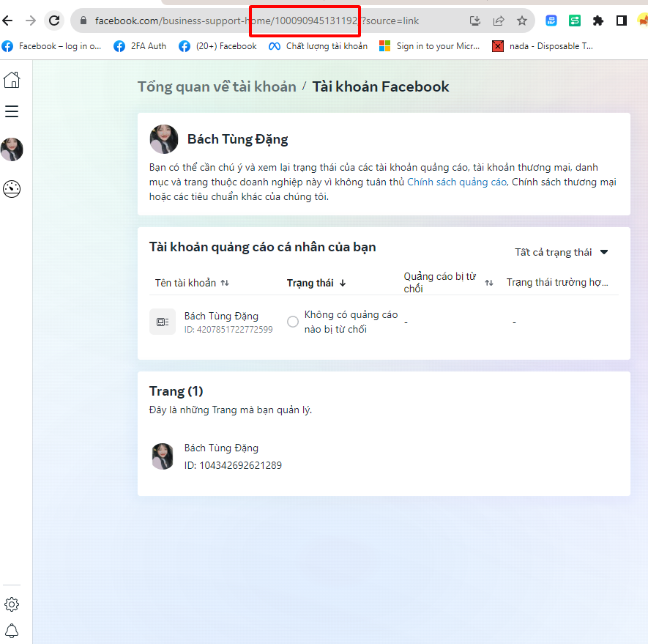Reload the page with the refresh icon
The image size is (648, 644).
(x=54, y=21)
